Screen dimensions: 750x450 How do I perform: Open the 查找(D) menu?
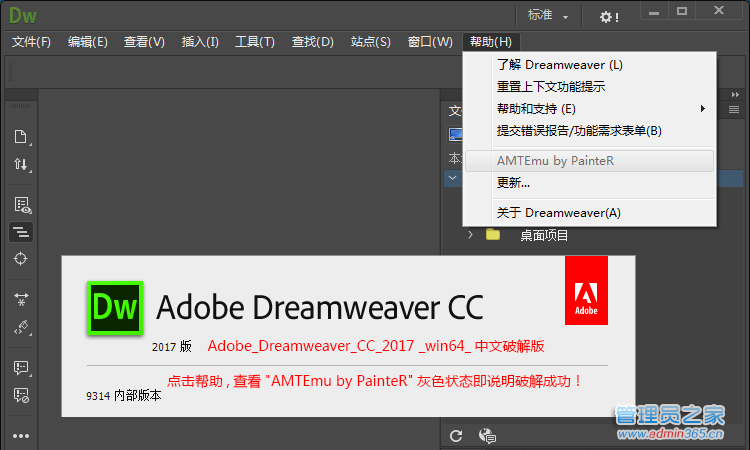click(312, 42)
